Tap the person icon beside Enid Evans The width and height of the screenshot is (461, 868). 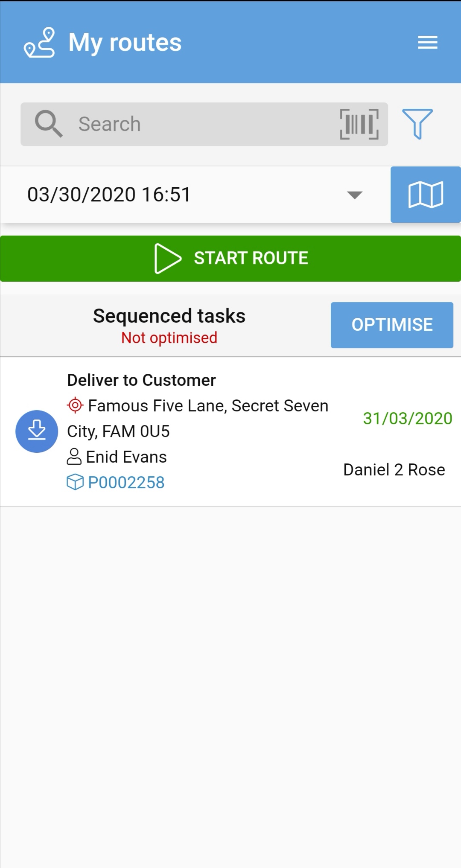(74, 457)
